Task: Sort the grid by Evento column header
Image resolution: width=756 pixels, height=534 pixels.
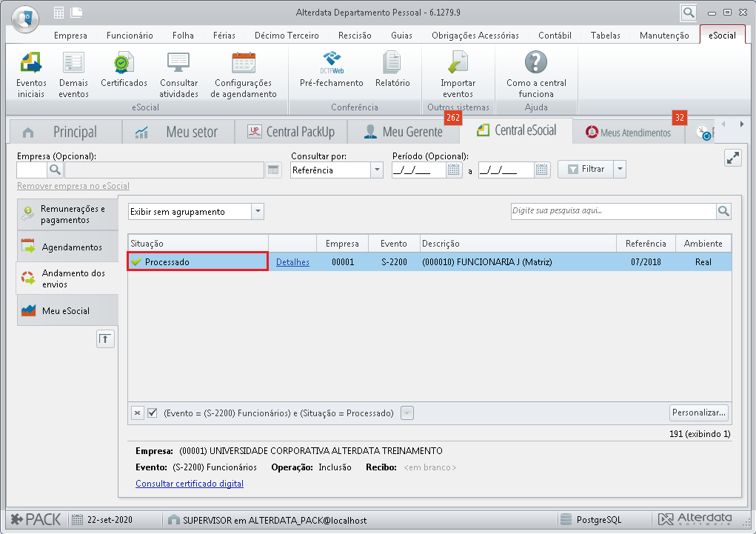Action: (x=394, y=244)
